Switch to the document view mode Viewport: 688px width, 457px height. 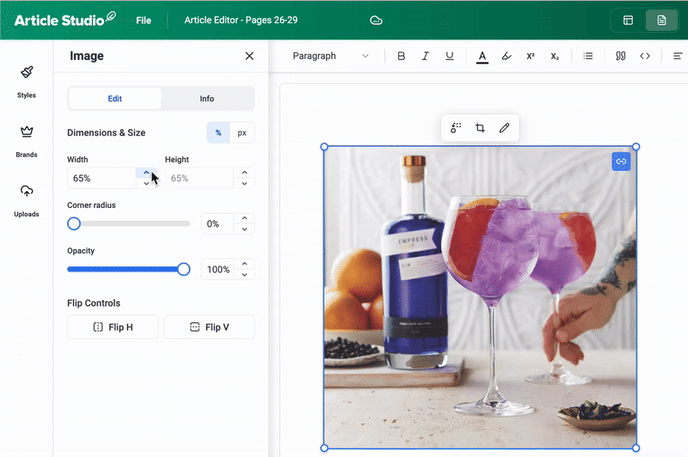660,20
